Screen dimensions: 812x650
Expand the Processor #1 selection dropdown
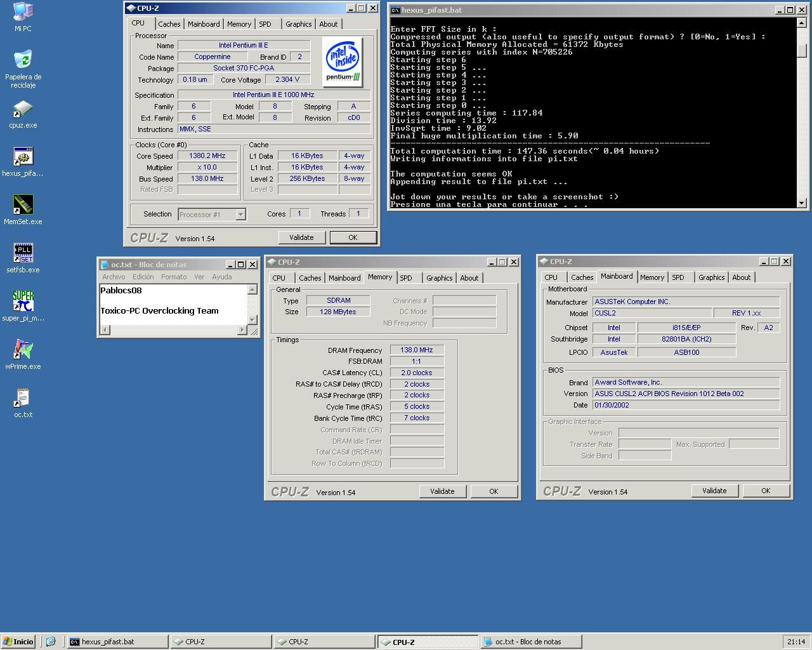(x=240, y=215)
